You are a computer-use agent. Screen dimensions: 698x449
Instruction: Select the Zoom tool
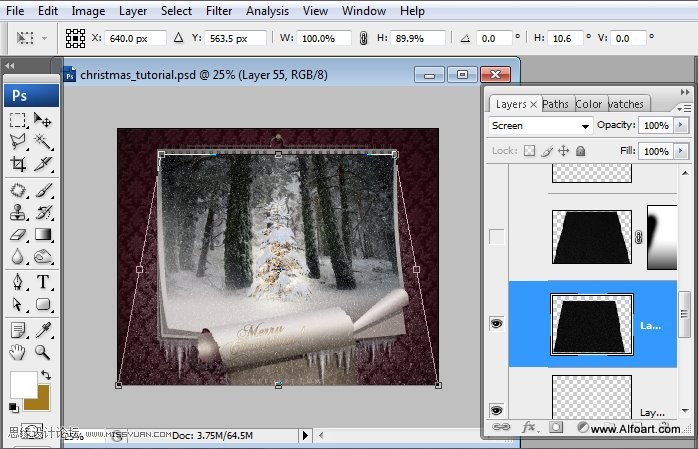[43, 352]
